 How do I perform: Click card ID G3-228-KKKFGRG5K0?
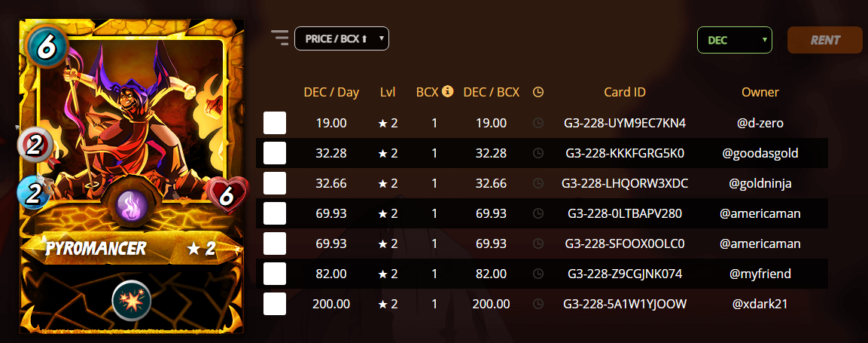(625, 154)
